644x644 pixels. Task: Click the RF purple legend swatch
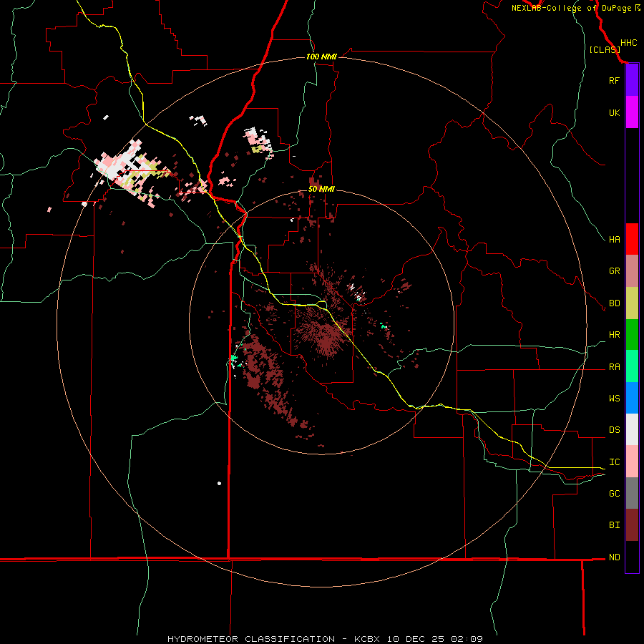click(x=632, y=80)
